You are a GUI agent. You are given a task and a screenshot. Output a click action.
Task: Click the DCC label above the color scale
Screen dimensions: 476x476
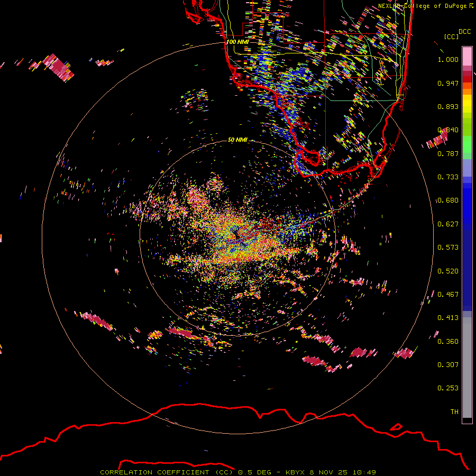click(464, 32)
